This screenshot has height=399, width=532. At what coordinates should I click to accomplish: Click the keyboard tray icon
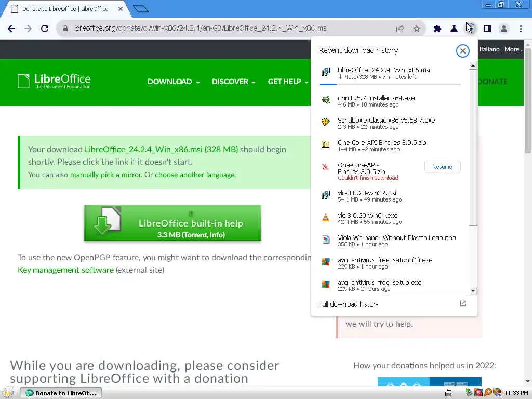click(x=448, y=393)
